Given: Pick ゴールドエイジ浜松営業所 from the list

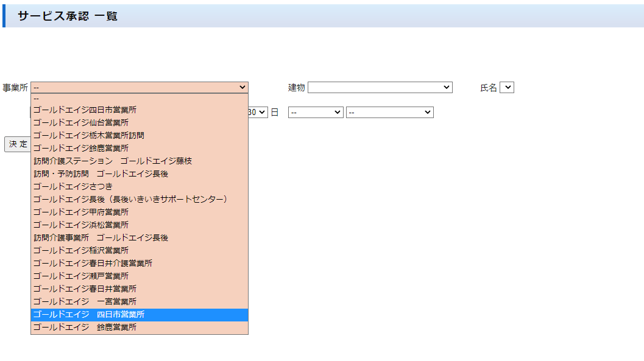Looking at the screenshot, I should coord(81,225).
